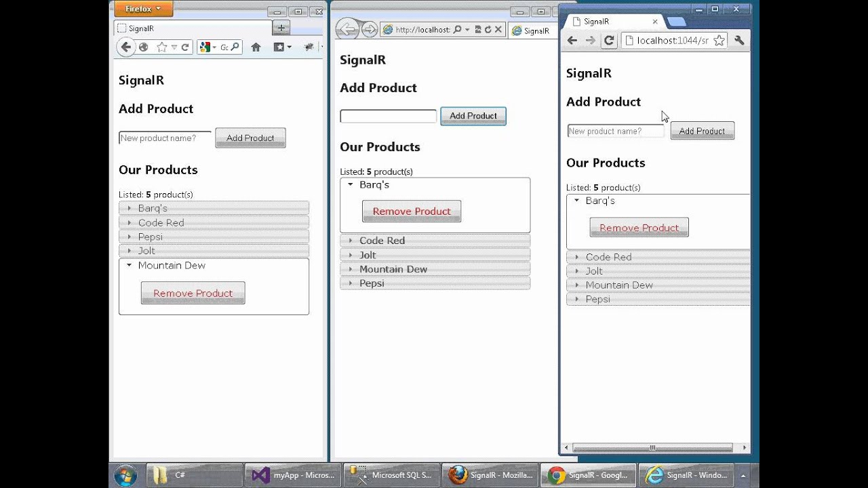Go to the Firefox home page
Viewport: 868px width, 488px height.
click(256, 47)
